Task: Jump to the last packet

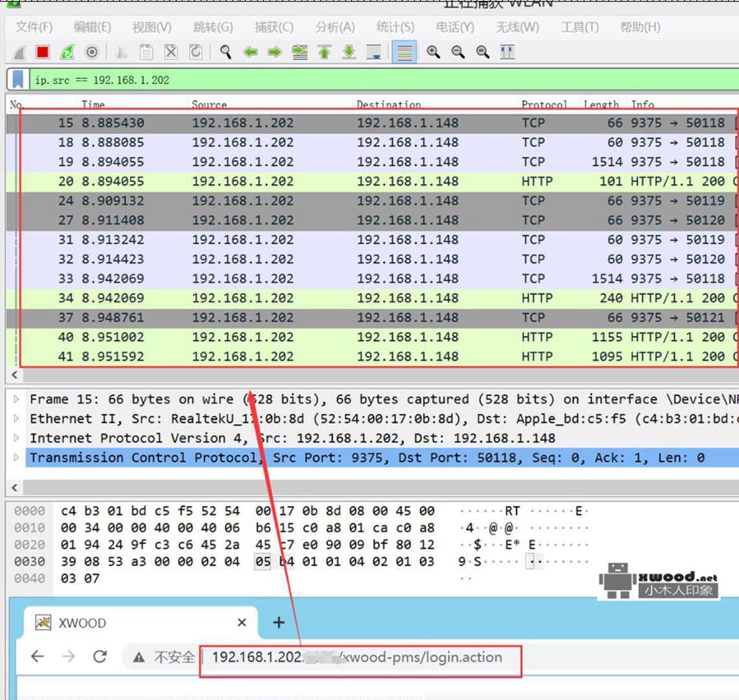Action: pyautogui.click(x=349, y=53)
